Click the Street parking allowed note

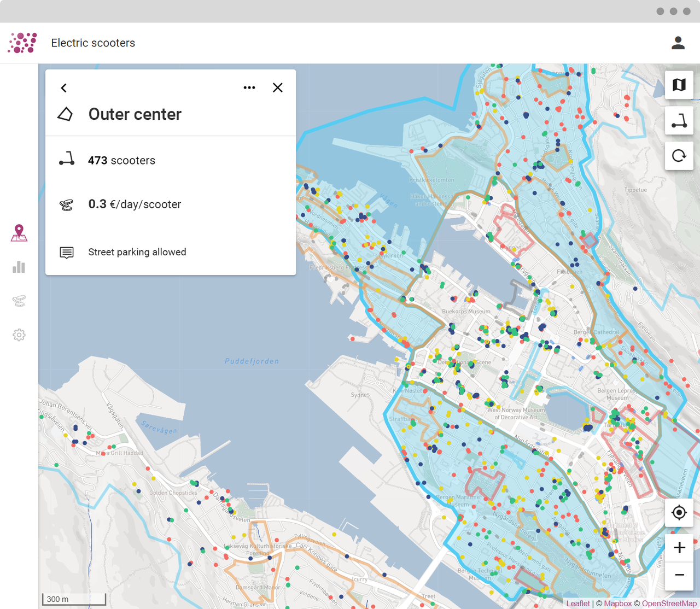click(137, 252)
